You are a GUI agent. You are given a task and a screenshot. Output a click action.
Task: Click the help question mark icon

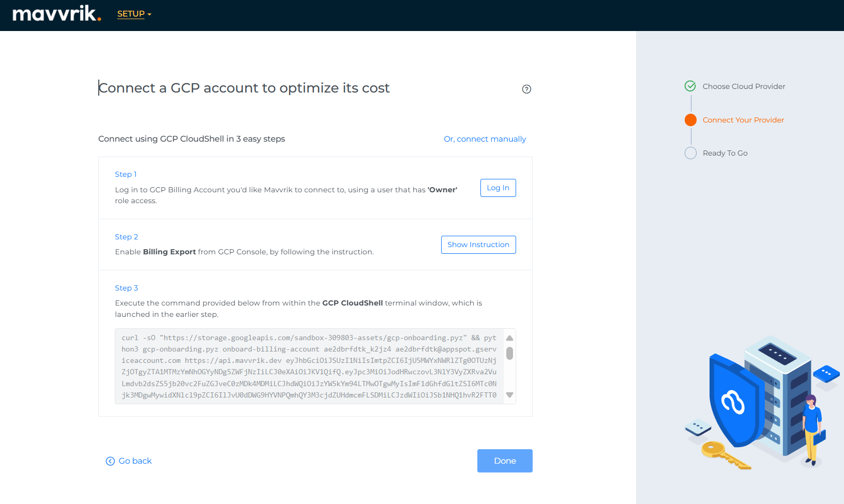click(526, 89)
